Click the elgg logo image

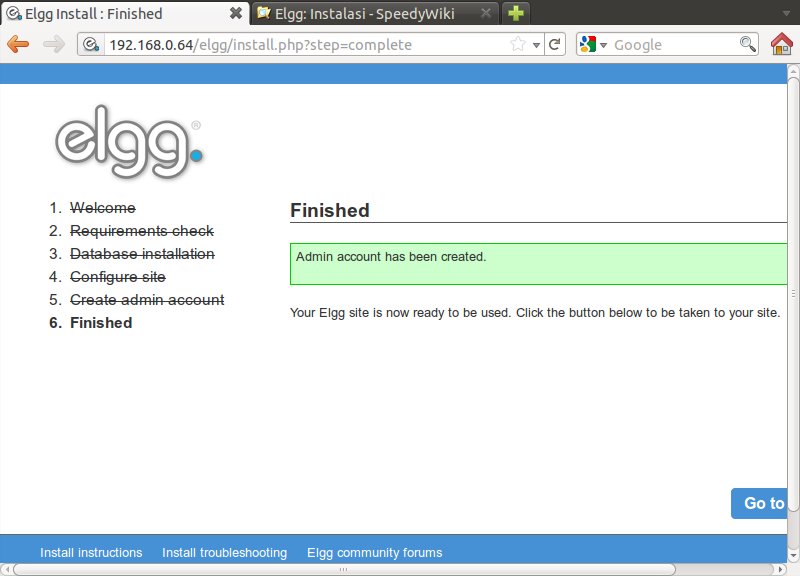click(129, 141)
